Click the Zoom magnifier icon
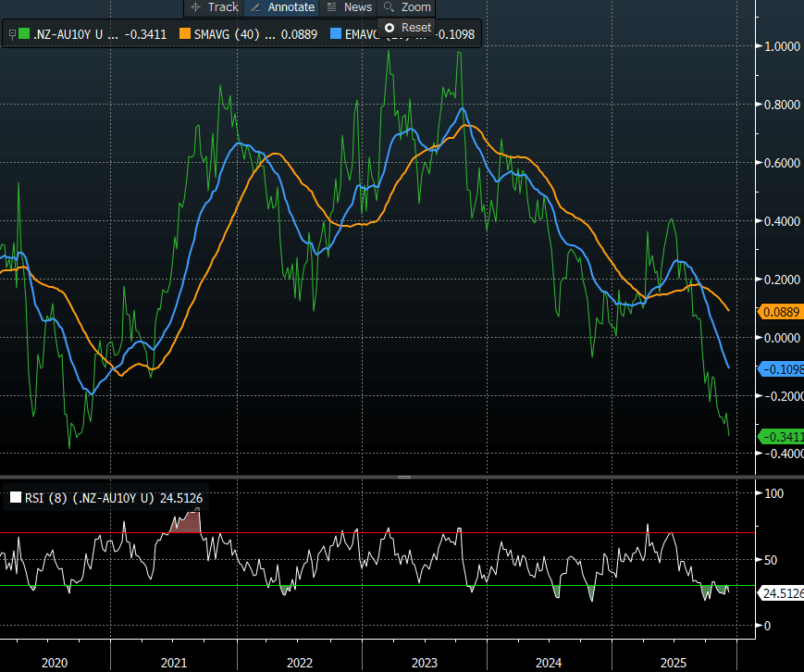Viewport: 804px width, 672px height. point(390,7)
